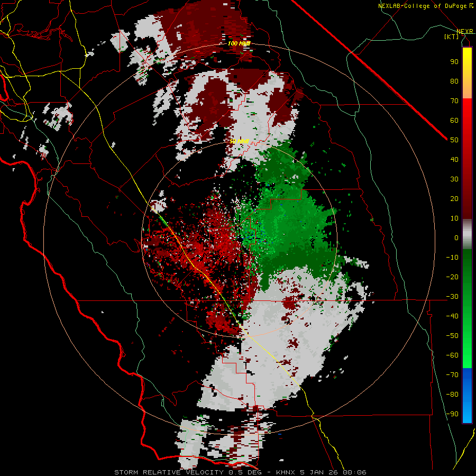
Task: Click the 00:06 timestamp in the caption
Action: tap(354, 472)
